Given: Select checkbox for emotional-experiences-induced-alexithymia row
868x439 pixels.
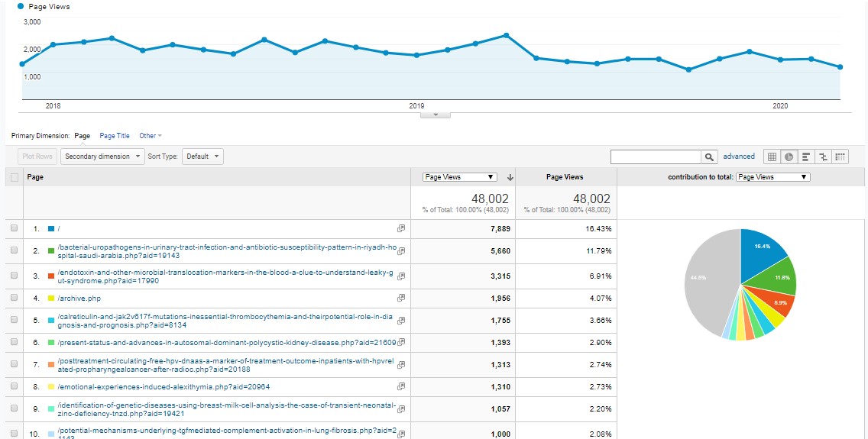Looking at the screenshot, I should pyautogui.click(x=15, y=387).
